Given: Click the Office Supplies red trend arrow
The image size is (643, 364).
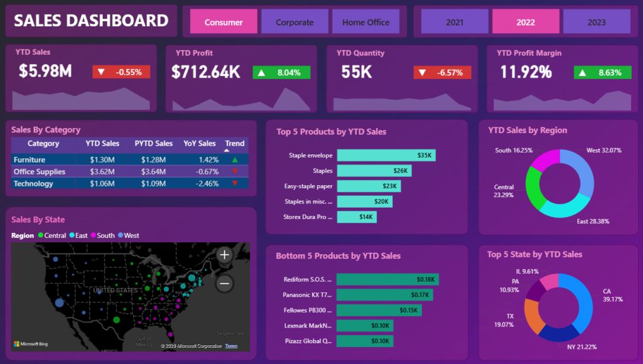Looking at the screenshot, I should 235,172.
